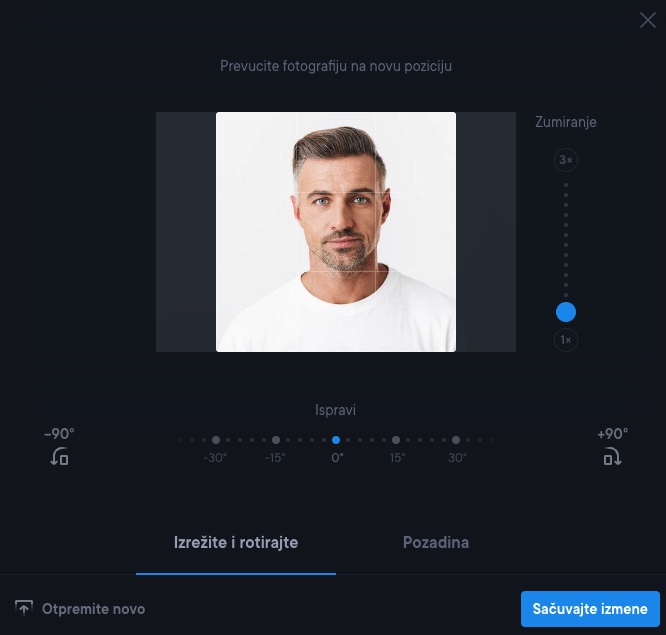This screenshot has width=666, height=635.
Task: Click the man's portrait photo preview
Action: click(336, 232)
